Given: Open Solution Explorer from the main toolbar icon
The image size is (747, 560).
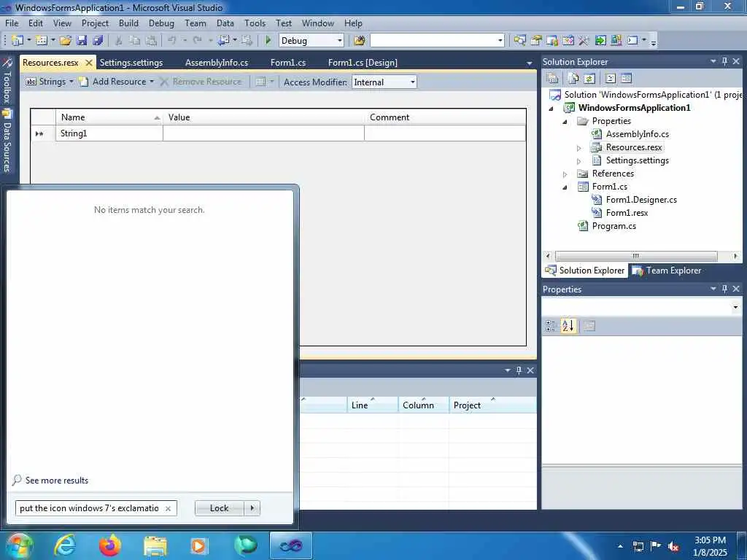Looking at the screenshot, I should pos(519,41).
